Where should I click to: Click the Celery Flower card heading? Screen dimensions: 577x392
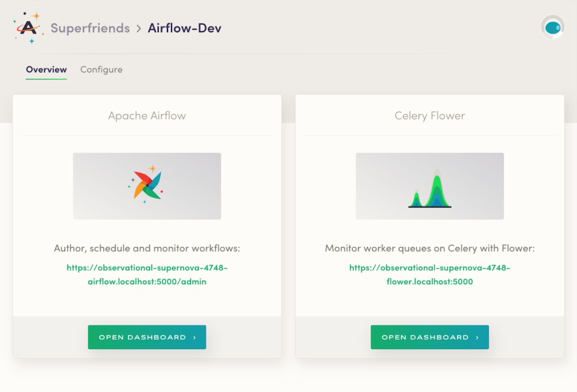coord(429,116)
